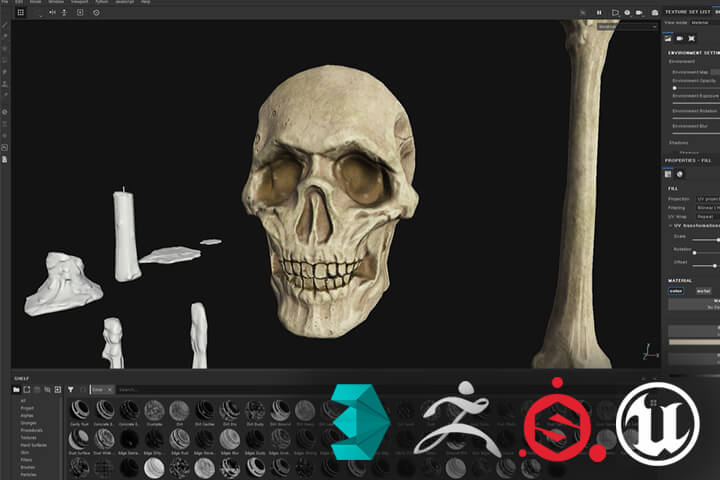Select the Cavity Rust shelf thumbnail
The height and width of the screenshot is (480, 720).
click(x=80, y=410)
